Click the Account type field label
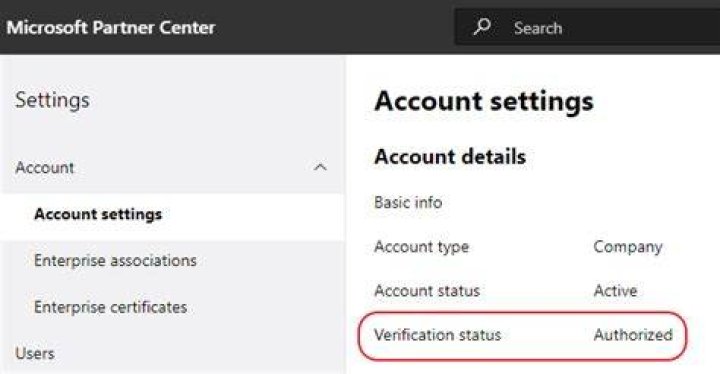The height and width of the screenshot is (374, 720). tap(422, 247)
